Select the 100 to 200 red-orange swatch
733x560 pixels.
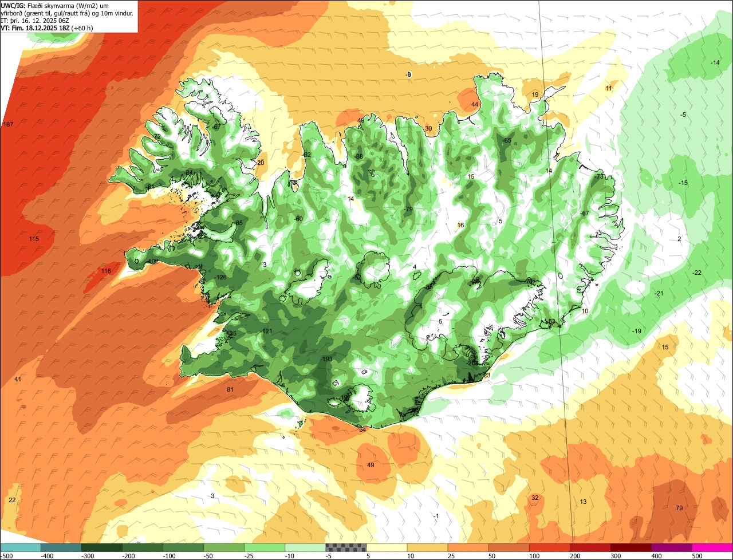point(549,547)
